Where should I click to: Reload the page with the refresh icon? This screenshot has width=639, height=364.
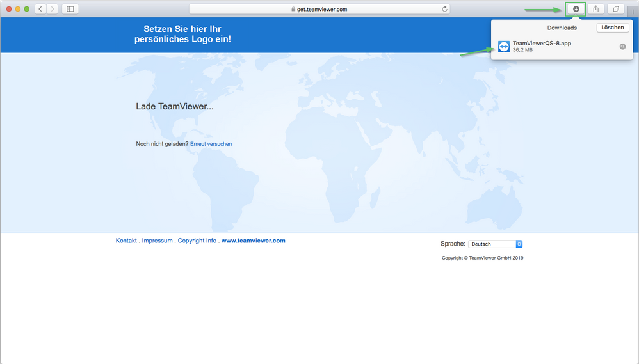point(444,9)
